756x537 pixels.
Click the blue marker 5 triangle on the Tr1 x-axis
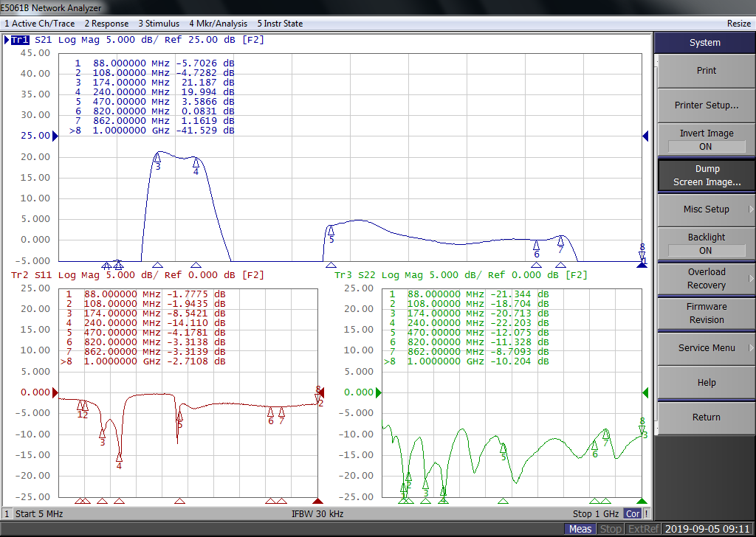[x=331, y=265]
